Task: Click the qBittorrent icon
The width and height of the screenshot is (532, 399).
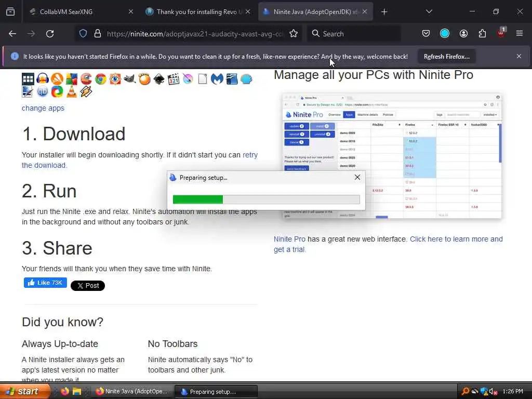Action: point(43,91)
